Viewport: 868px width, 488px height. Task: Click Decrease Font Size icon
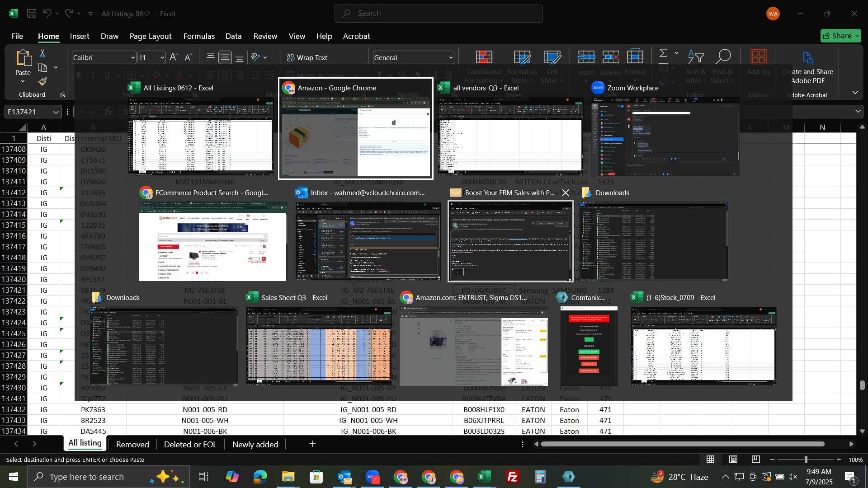pyautogui.click(x=189, y=57)
